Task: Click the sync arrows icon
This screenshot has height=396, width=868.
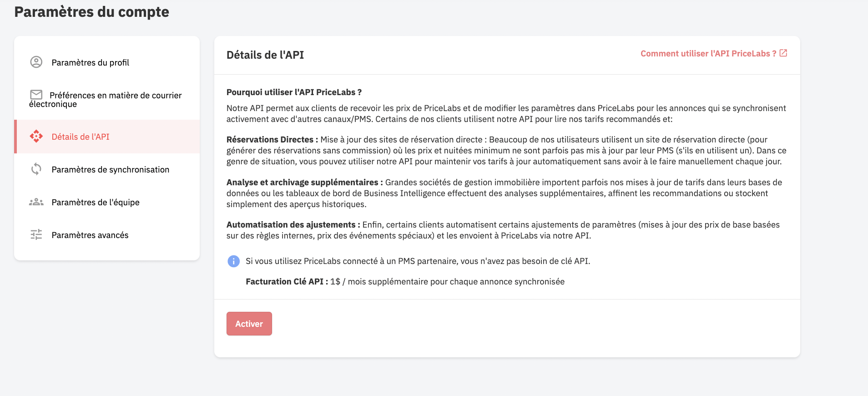Action: (36, 169)
